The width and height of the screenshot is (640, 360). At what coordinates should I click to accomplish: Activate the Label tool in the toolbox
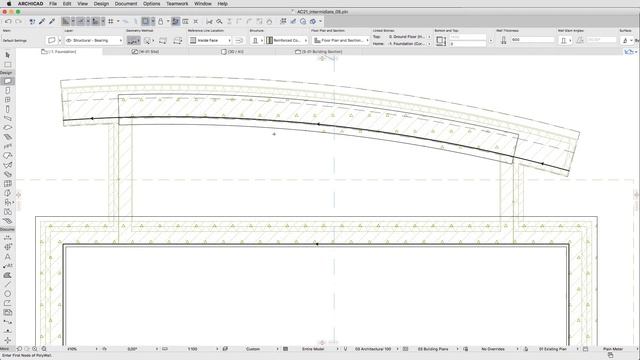click(7, 266)
